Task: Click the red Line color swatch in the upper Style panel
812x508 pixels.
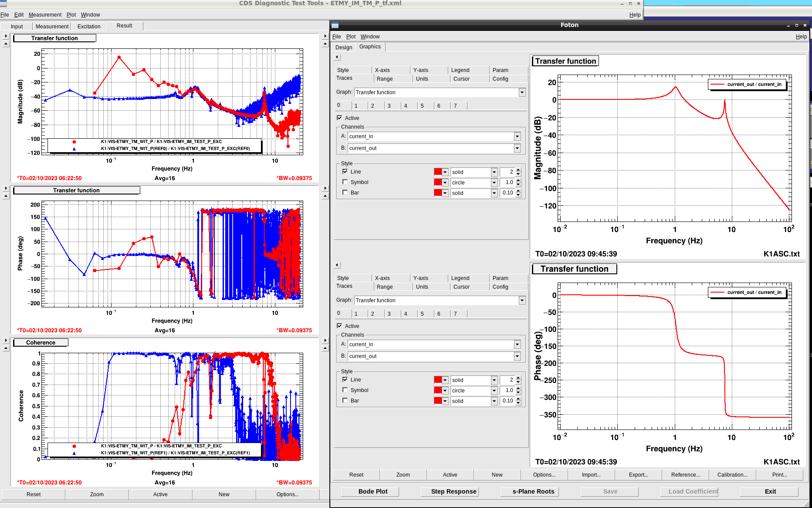Action: click(x=438, y=172)
